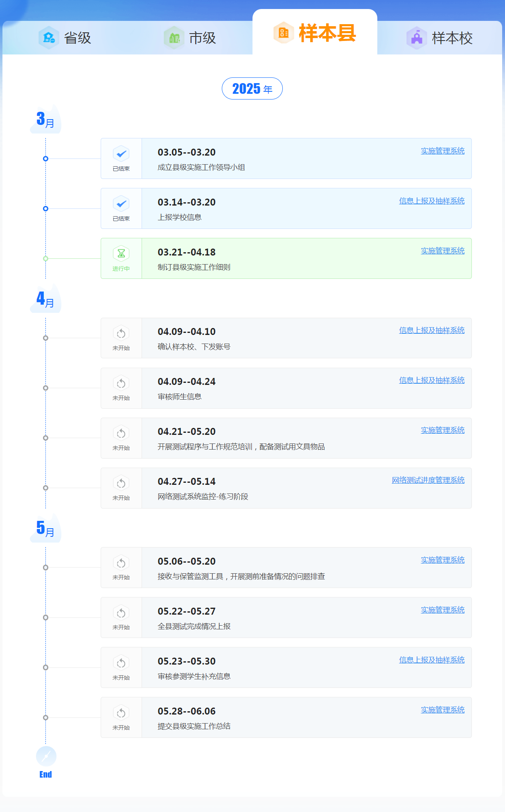Click the purple 样本校 school icon
This screenshot has width=505, height=812.
(417, 38)
